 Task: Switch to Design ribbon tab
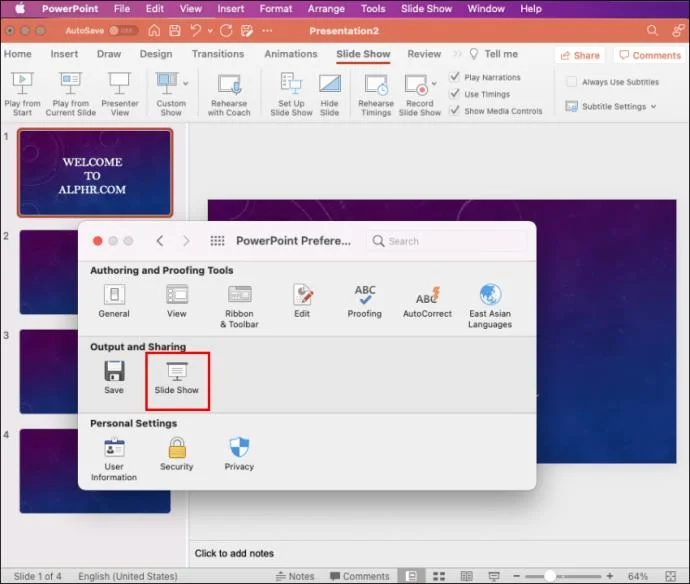click(x=156, y=54)
